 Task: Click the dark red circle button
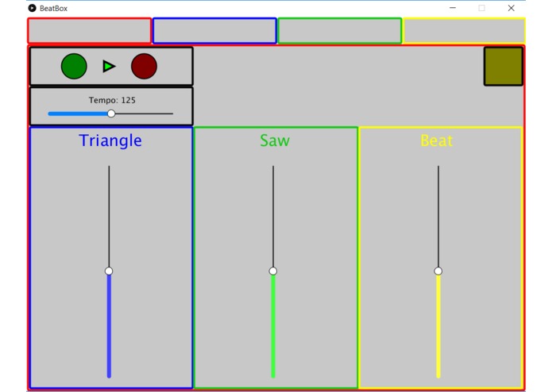coord(144,66)
